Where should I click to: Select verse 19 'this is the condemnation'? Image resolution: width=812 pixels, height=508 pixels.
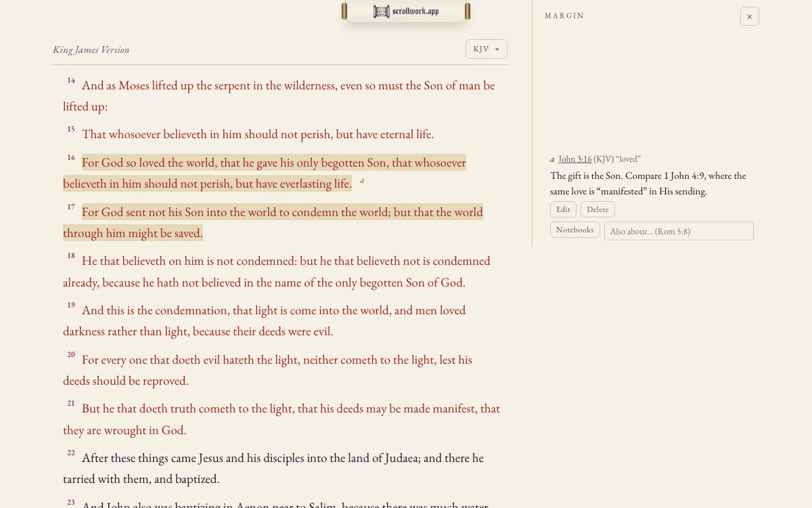coord(265,320)
